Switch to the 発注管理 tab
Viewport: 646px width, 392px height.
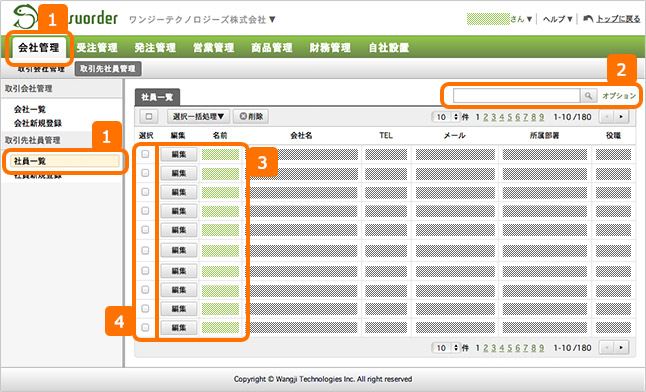[155, 47]
